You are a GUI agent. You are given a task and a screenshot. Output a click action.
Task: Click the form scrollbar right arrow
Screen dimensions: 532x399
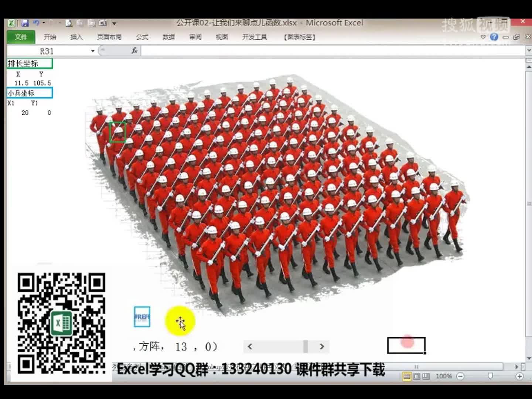click(322, 347)
